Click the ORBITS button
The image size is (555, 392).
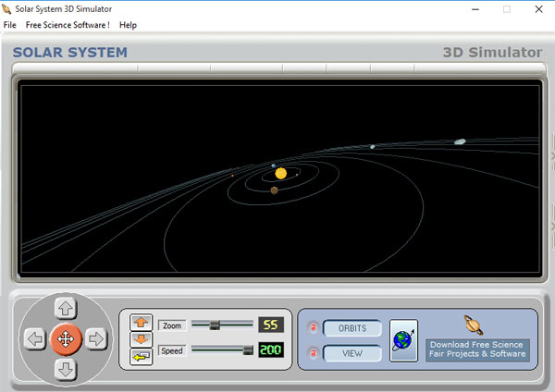(351, 328)
